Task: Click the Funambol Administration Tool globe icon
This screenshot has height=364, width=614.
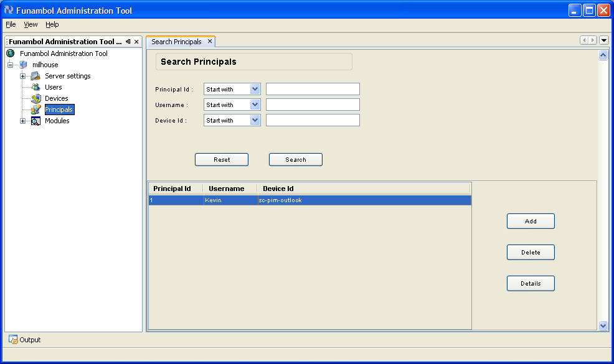Action: click(x=11, y=54)
